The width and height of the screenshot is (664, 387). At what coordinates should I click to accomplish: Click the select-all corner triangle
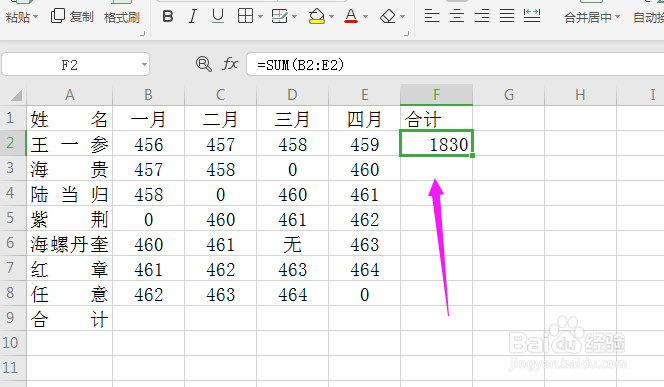click(x=16, y=95)
